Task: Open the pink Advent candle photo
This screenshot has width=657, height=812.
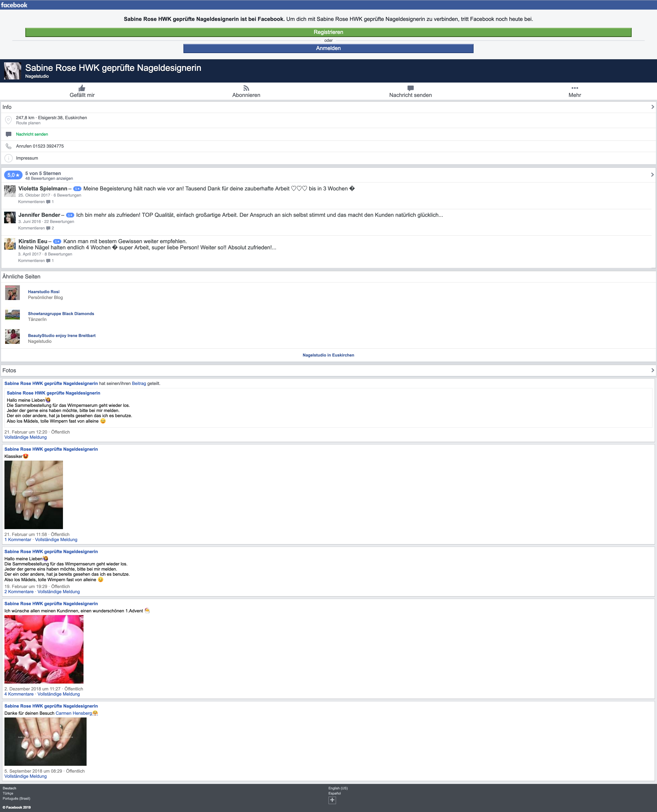Action: pos(44,649)
